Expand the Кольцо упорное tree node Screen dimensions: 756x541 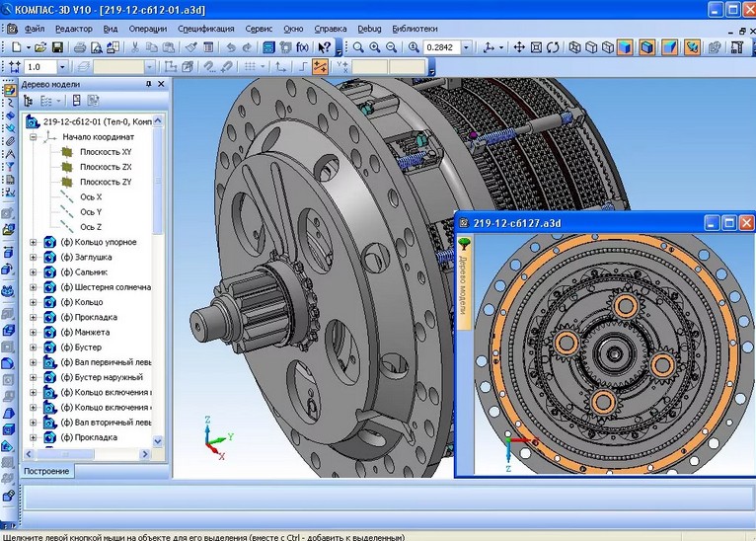pyautogui.click(x=34, y=242)
